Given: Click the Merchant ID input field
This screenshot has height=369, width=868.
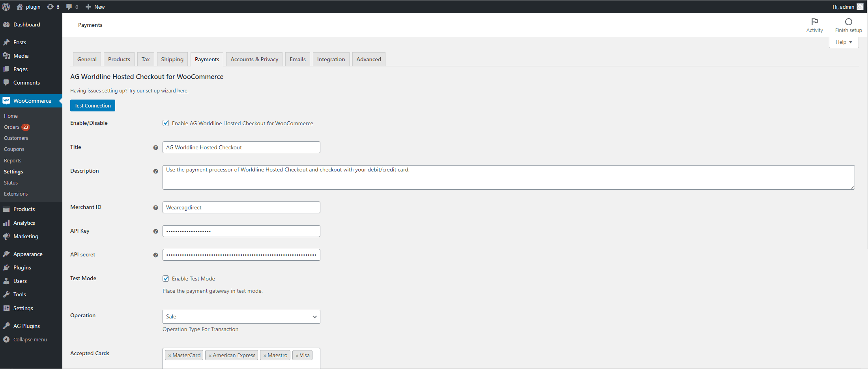Looking at the screenshot, I should (x=241, y=207).
